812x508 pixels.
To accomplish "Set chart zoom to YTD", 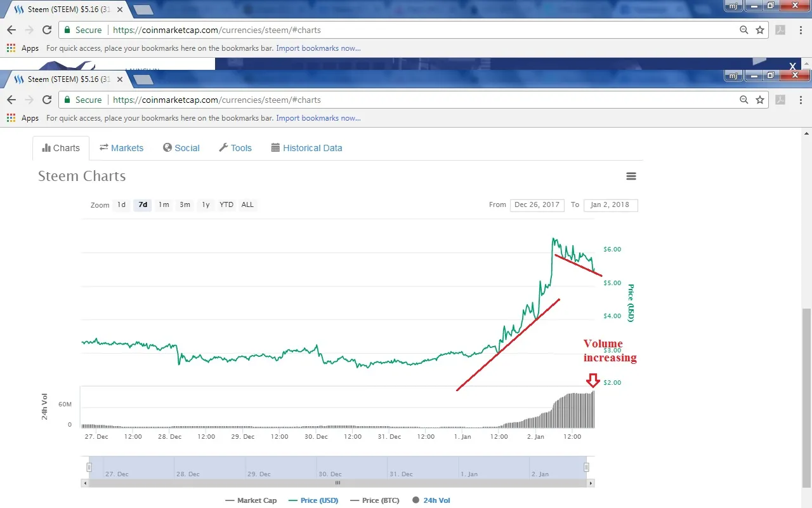I will [226, 204].
